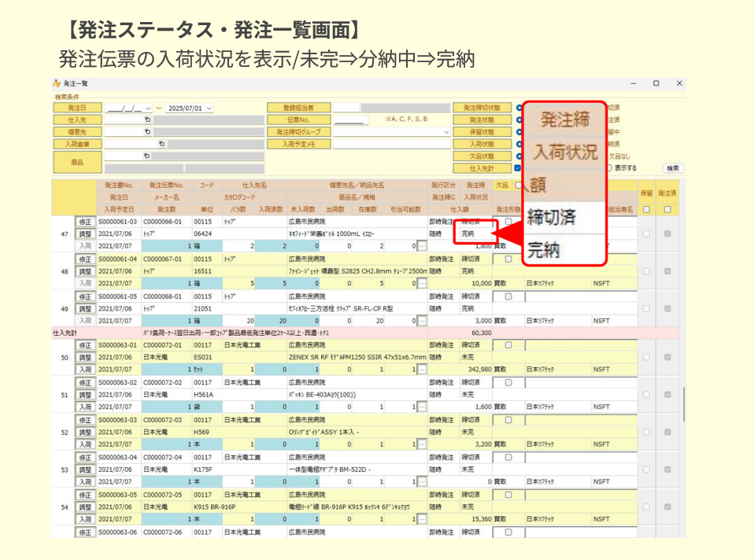This screenshot has height=560, width=754.
Task: Open the 発注締切グループ dropdown
Action: [x=447, y=131]
